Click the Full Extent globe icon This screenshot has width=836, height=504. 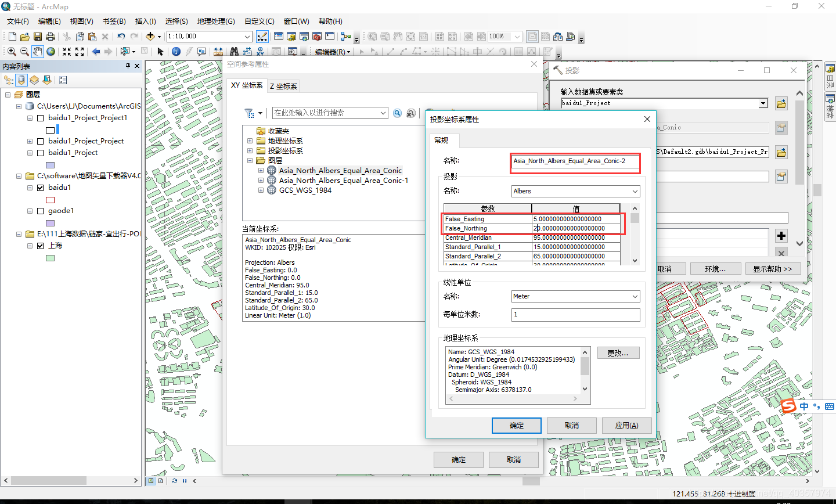(x=51, y=52)
